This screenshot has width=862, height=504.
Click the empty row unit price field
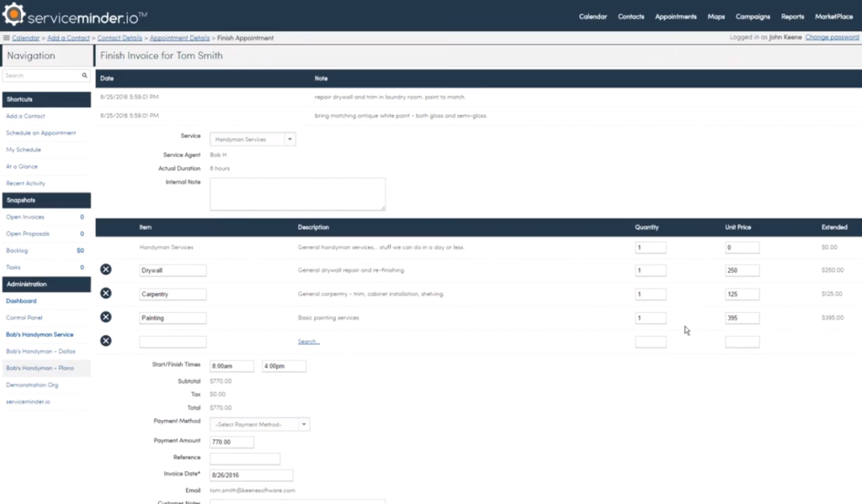coord(742,342)
